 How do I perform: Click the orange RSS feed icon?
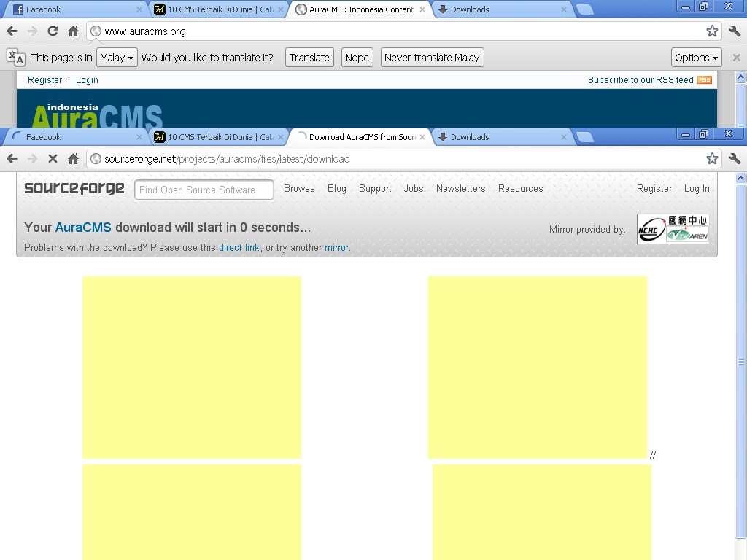point(705,80)
